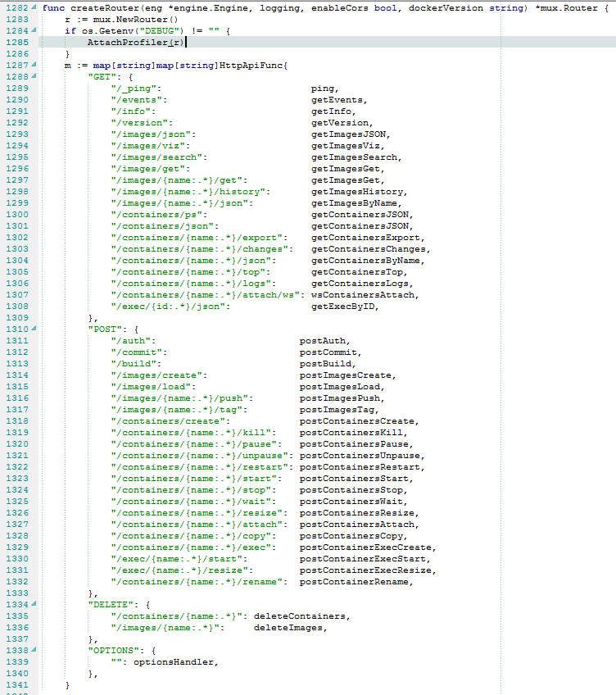Click postContainersStart handler
Screen dimensions: 616x695
click(x=354, y=479)
